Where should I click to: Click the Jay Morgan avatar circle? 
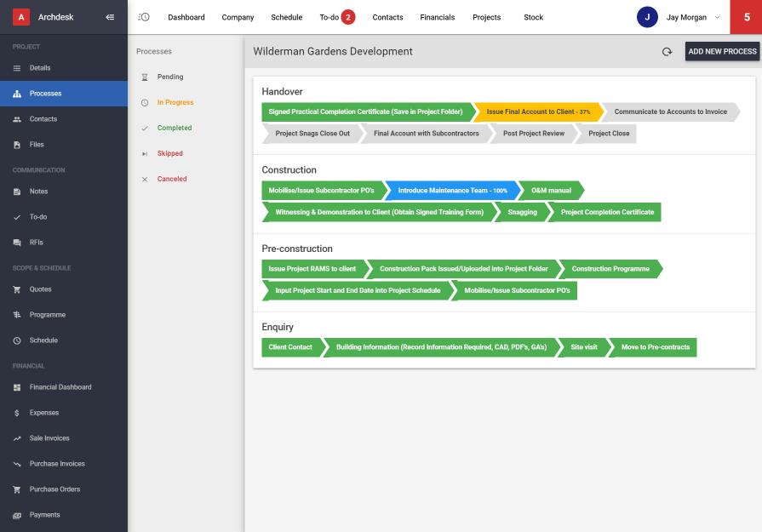coord(647,17)
